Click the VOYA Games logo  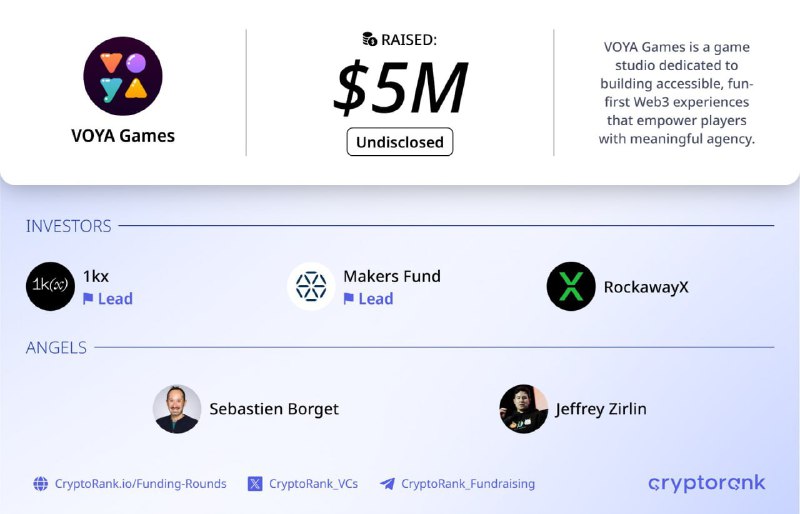click(123, 76)
